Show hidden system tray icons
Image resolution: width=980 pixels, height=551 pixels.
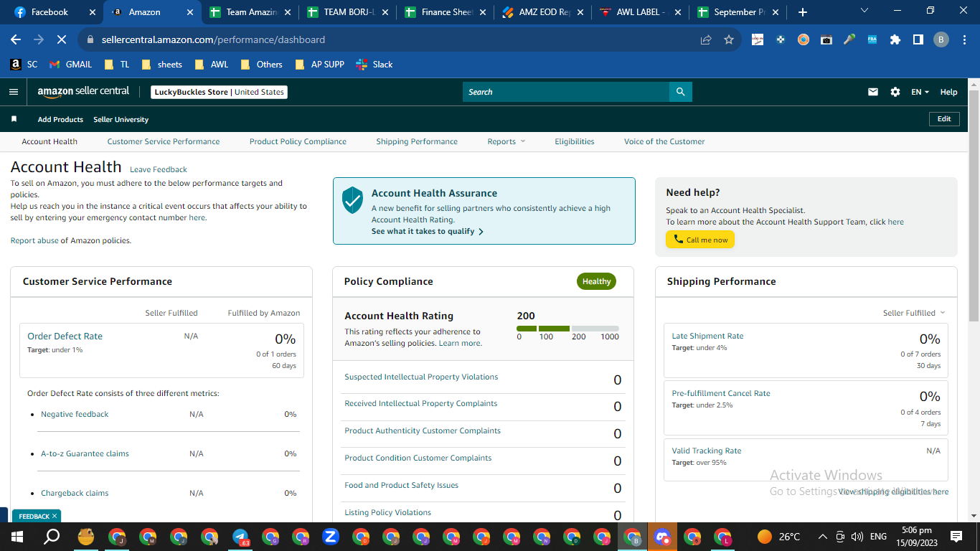click(822, 537)
